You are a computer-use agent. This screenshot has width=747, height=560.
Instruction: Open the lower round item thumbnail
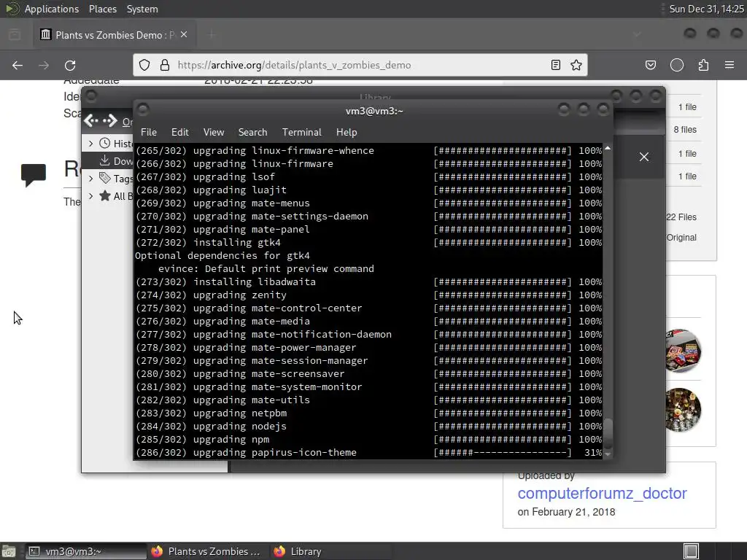(683, 410)
